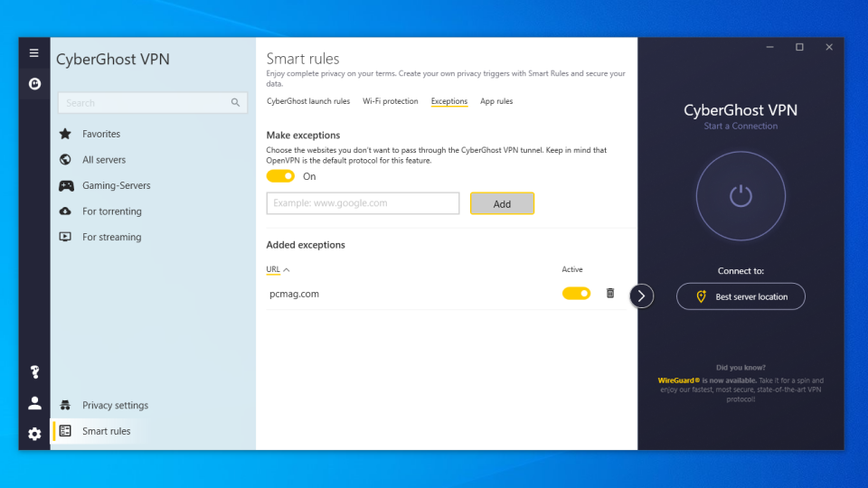Click the power connect button
Screen dimensions: 868x488
click(x=741, y=196)
